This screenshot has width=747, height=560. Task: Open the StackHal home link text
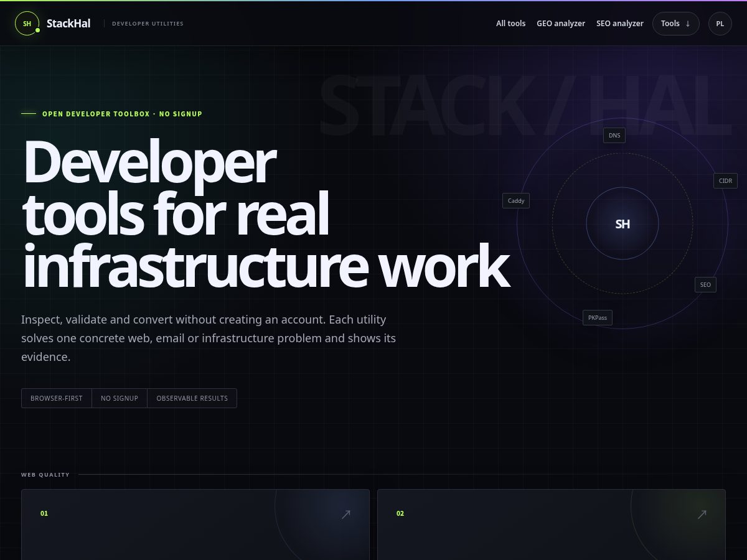68,24
